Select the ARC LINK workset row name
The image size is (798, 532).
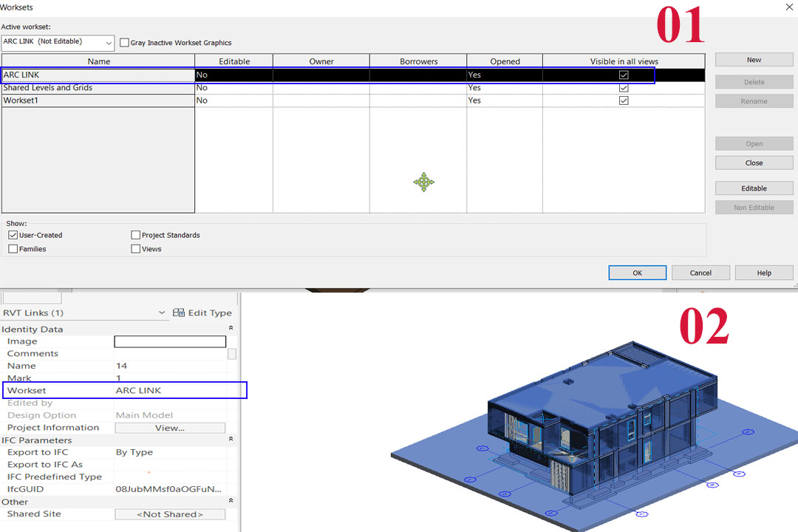[x=98, y=75]
